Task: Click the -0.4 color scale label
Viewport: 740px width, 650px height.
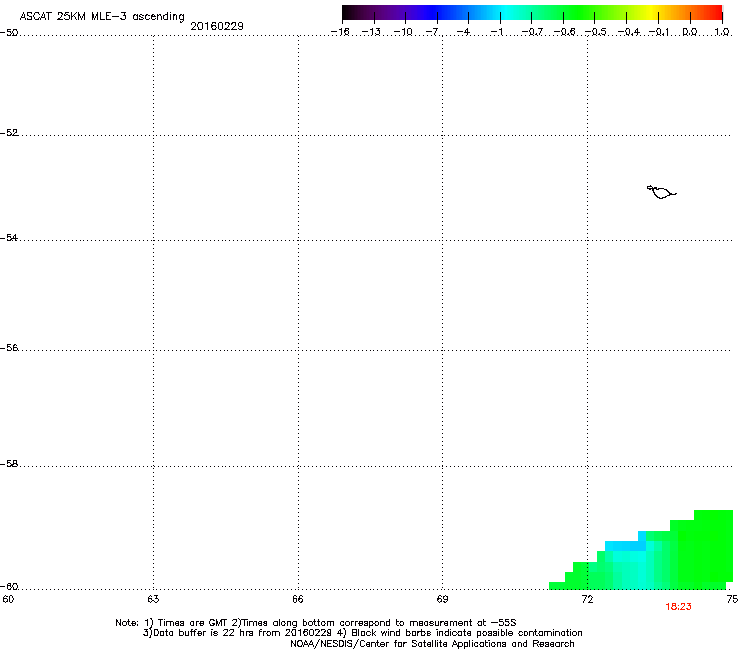Action: click(629, 32)
